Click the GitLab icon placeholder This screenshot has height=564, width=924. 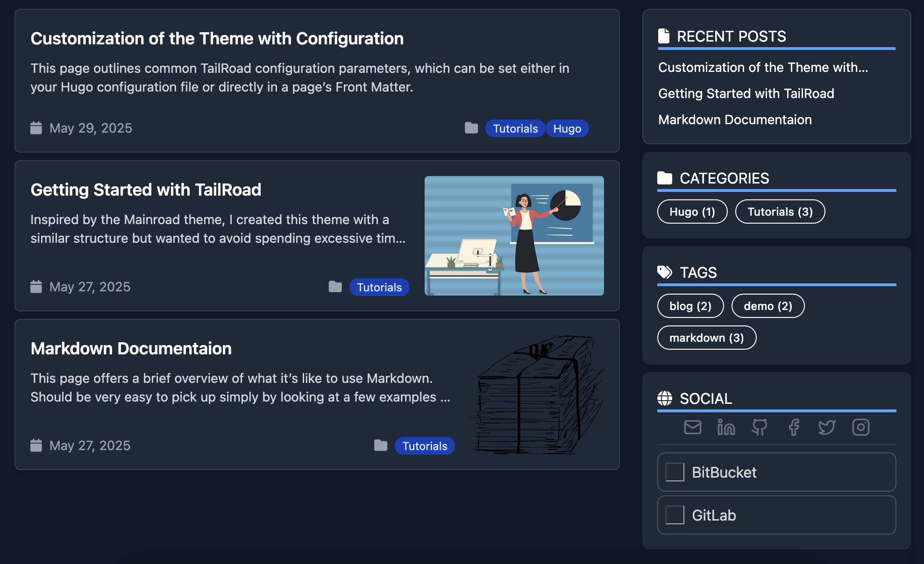point(675,515)
